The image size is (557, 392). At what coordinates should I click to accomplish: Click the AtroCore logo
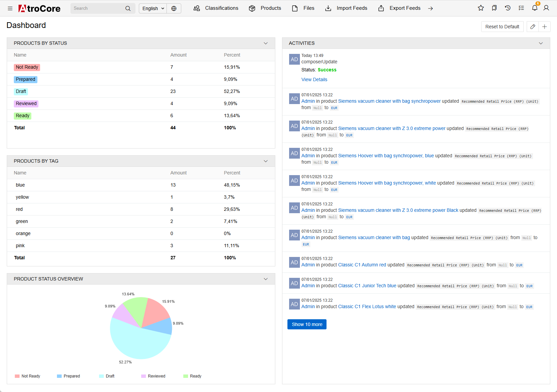click(x=39, y=8)
